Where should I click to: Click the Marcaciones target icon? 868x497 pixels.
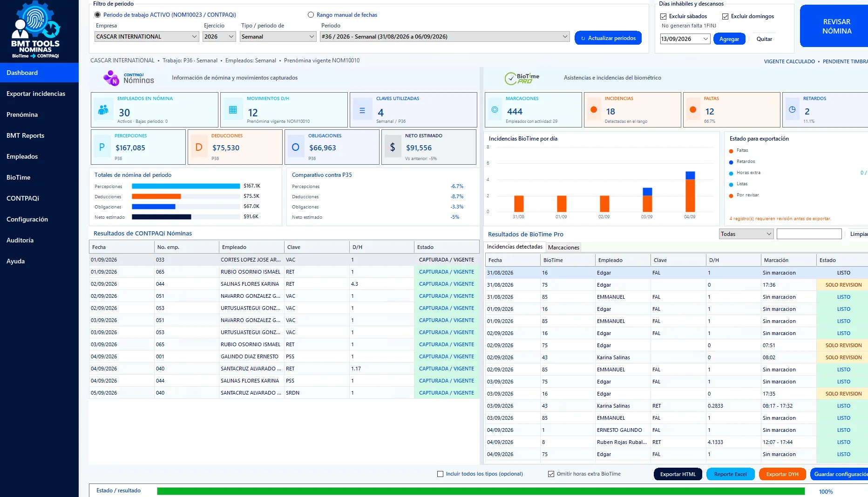pyautogui.click(x=495, y=110)
